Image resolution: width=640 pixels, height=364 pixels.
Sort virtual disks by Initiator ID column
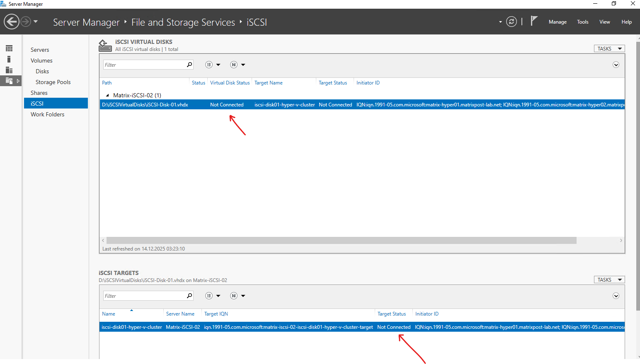coord(368,83)
